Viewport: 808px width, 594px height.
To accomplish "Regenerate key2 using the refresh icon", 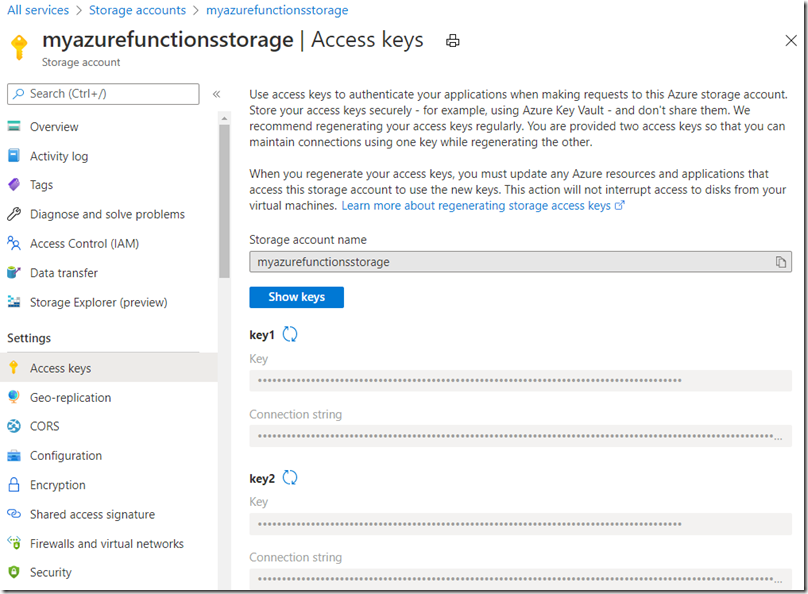I will pos(290,478).
